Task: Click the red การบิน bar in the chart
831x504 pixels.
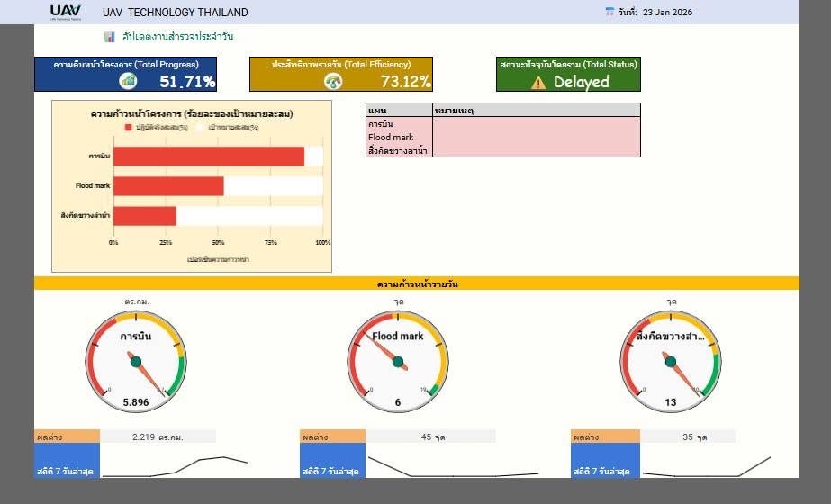Action: click(208, 157)
